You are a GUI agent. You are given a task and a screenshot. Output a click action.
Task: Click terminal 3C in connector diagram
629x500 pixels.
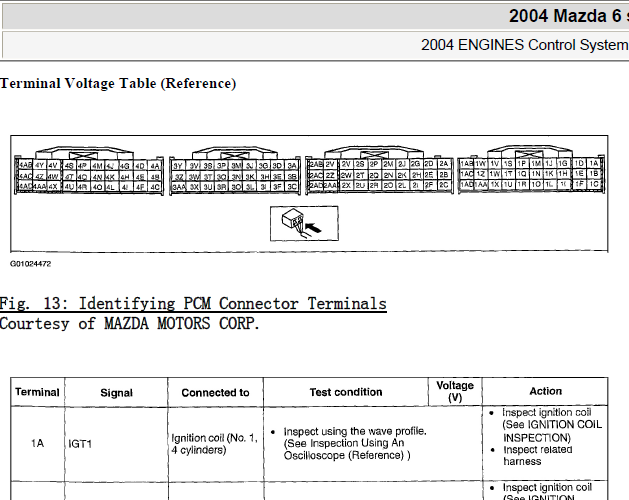[292, 187]
